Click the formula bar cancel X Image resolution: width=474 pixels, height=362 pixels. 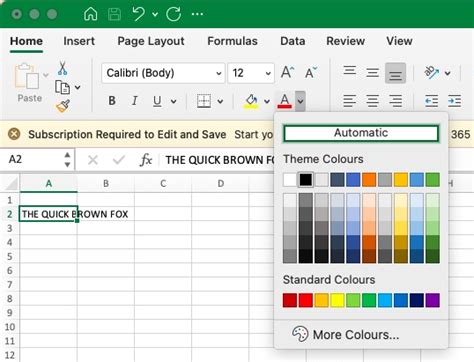click(x=93, y=160)
